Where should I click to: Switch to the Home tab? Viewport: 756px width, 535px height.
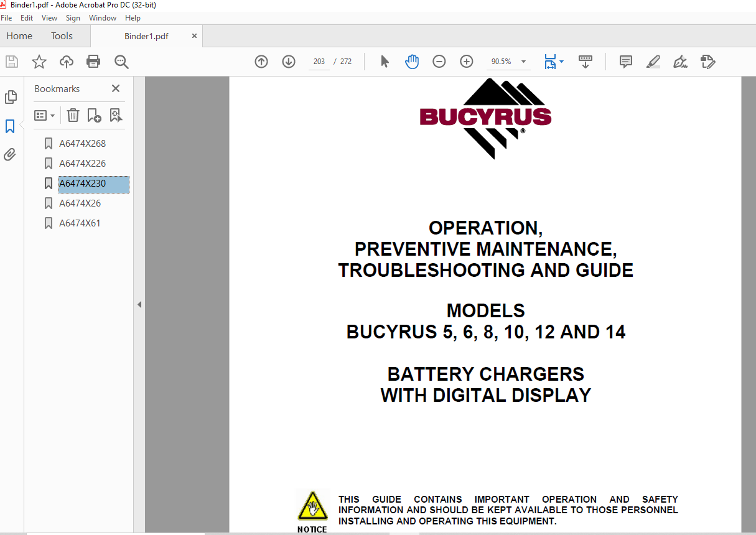[x=19, y=36]
